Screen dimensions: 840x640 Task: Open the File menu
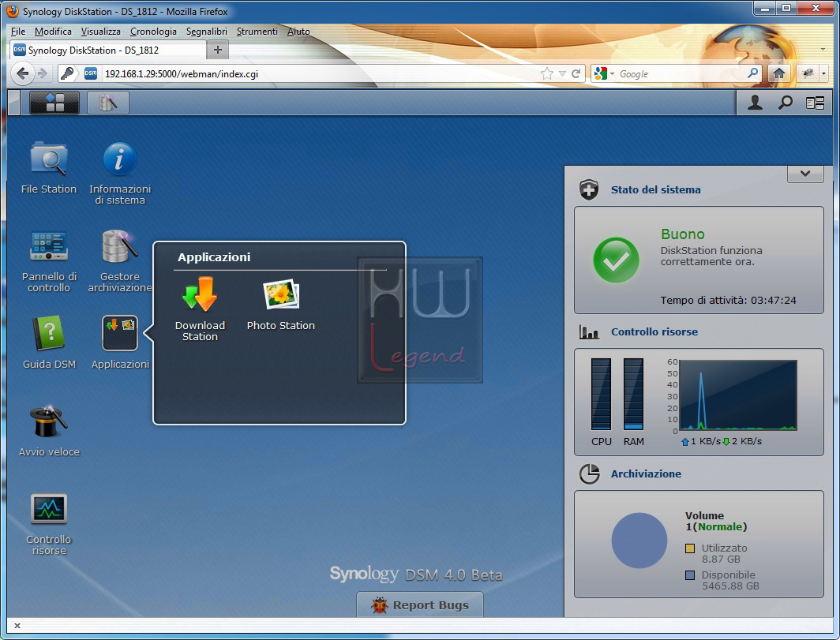pyautogui.click(x=17, y=32)
